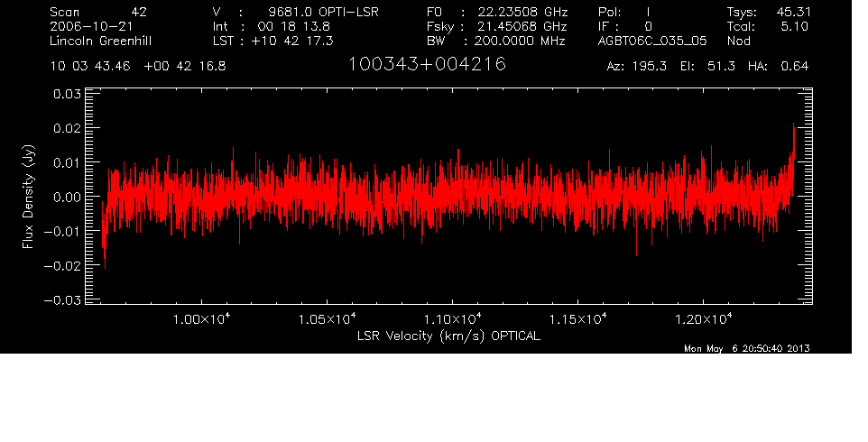Click bandwidth value 200.0000 MHz

coord(519,41)
